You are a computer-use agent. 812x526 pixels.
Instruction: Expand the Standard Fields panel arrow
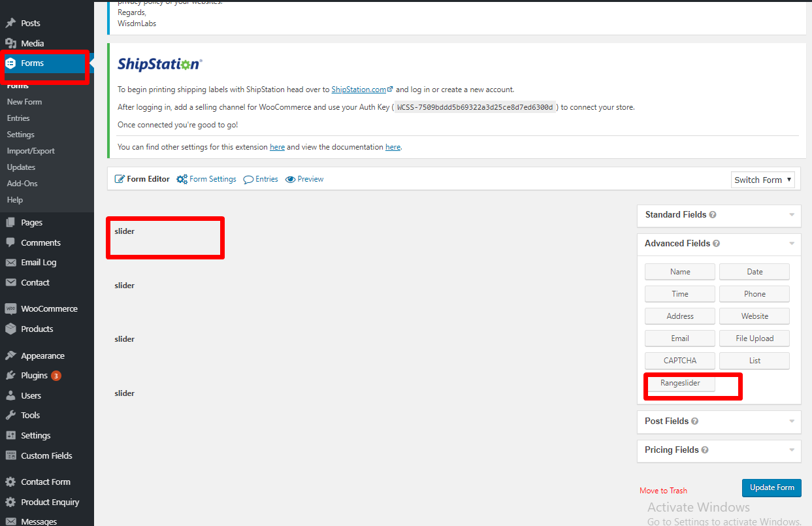click(792, 215)
